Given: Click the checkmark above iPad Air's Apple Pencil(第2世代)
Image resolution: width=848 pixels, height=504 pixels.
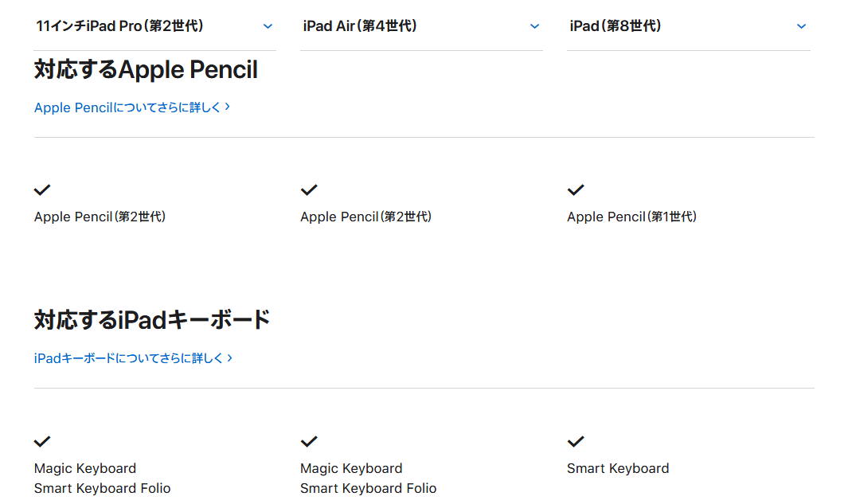Looking at the screenshot, I should coord(309,189).
